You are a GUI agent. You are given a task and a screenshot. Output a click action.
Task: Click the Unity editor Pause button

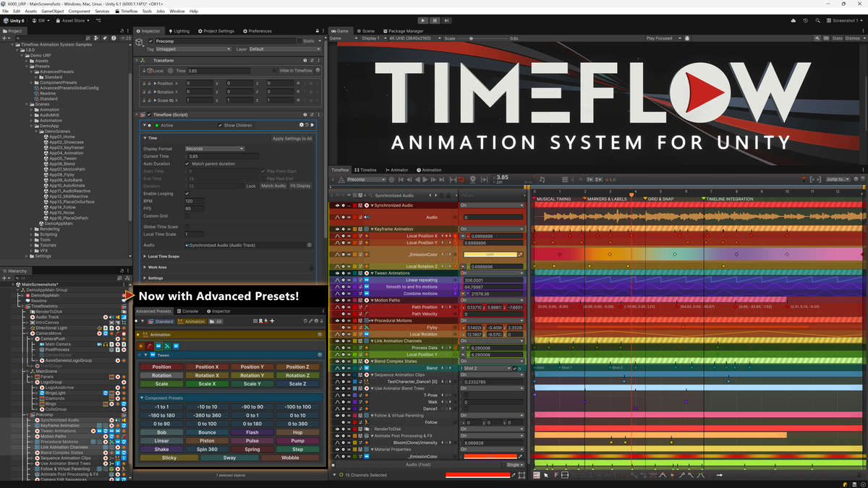click(x=434, y=20)
